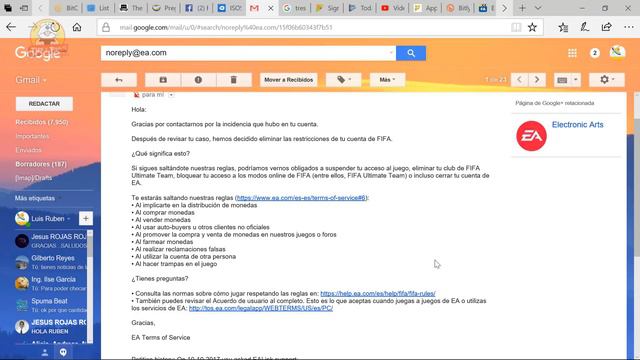This screenshot has height=360, width=640.
Task: Open the Importantes folder
Action: coord(32,136)
